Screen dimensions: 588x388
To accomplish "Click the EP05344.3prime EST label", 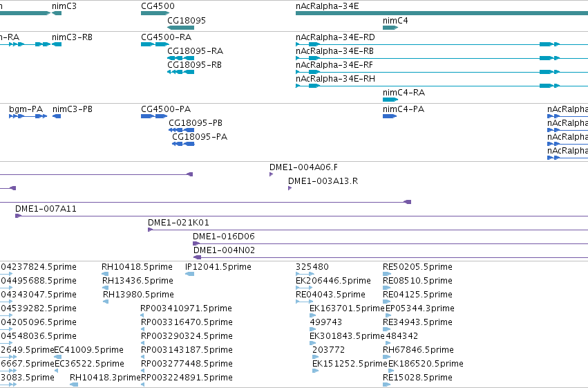I will (420, 309).
